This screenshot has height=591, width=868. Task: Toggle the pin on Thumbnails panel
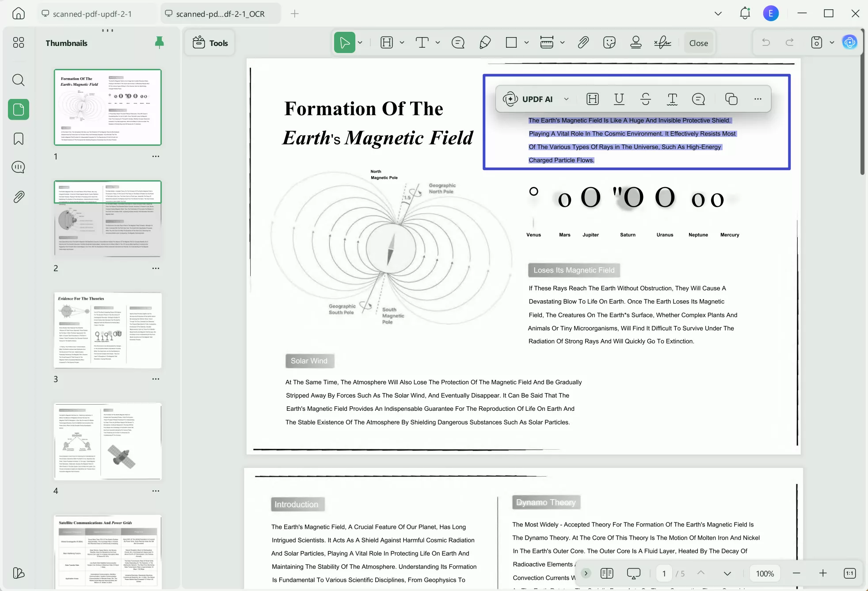tap(160, 42)
